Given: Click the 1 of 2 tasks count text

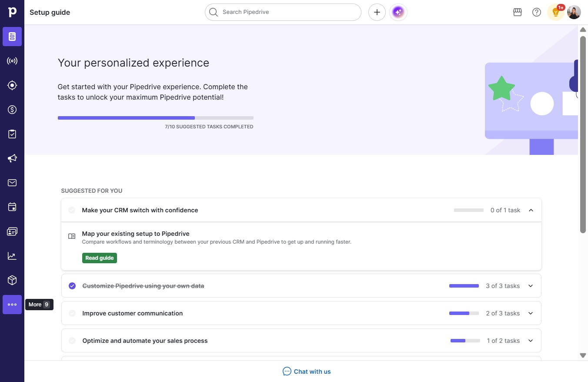Looking at the screenshot, I should coord(504,341).
